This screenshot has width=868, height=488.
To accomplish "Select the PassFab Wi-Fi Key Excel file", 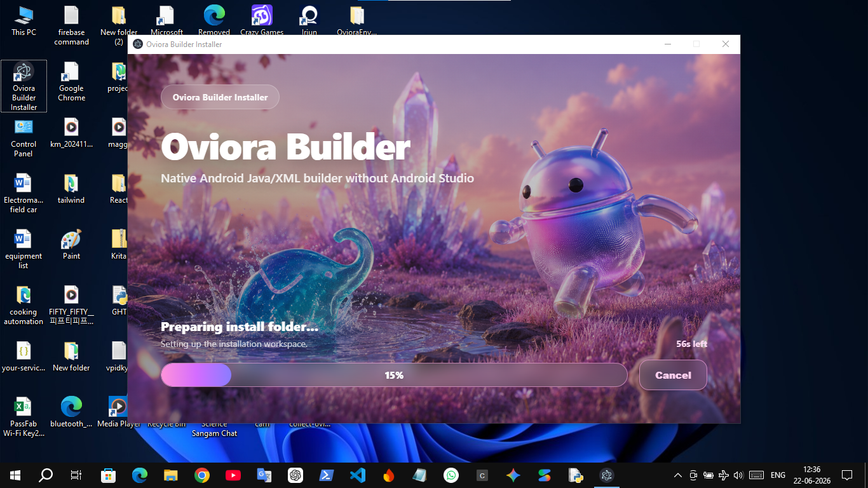I will 24,417.
